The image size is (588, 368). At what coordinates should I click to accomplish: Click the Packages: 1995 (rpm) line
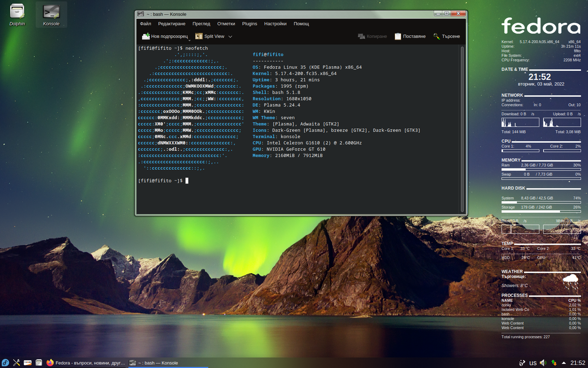coord(280,86)
